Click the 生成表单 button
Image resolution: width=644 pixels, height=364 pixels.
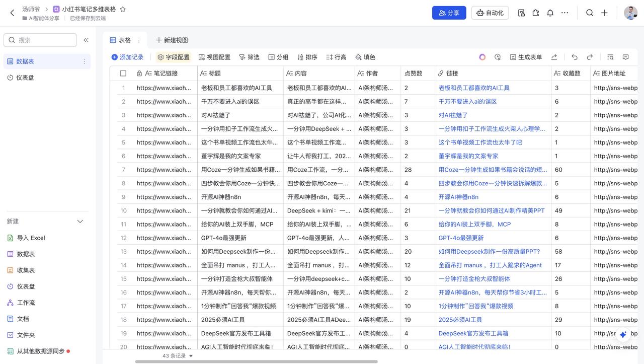point(526,57)
